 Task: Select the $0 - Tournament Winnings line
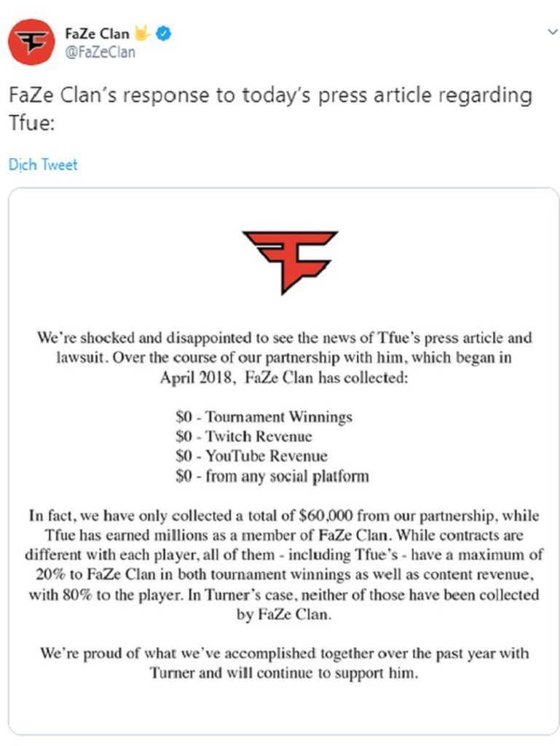[264, 417]
